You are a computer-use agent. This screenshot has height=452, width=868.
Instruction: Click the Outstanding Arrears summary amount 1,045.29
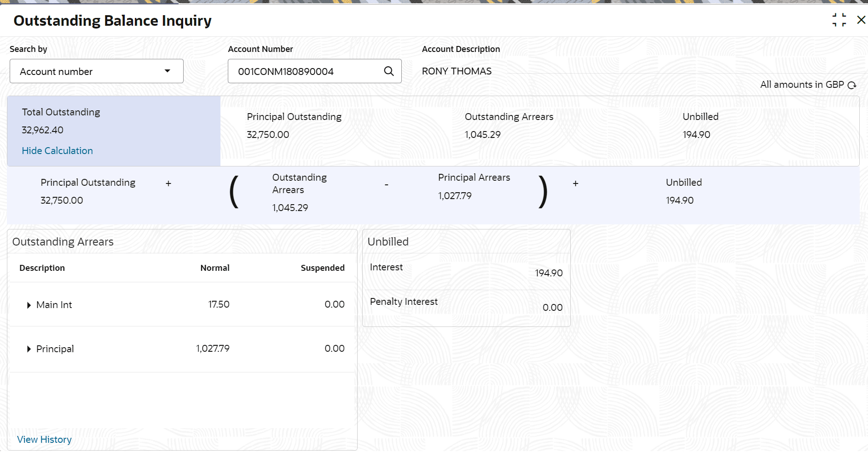[483, 135]
